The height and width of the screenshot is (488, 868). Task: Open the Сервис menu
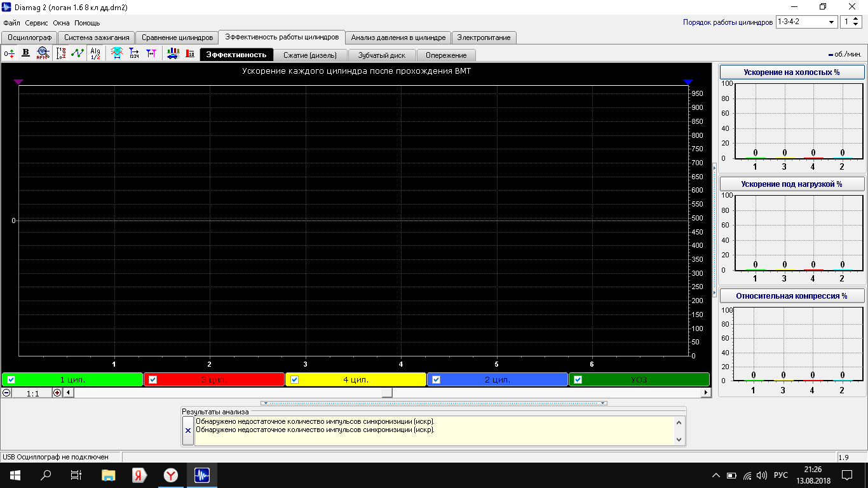(37, 23)
